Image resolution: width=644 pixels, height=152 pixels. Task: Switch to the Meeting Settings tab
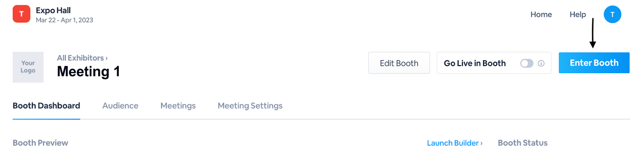[x=250, y=106]
